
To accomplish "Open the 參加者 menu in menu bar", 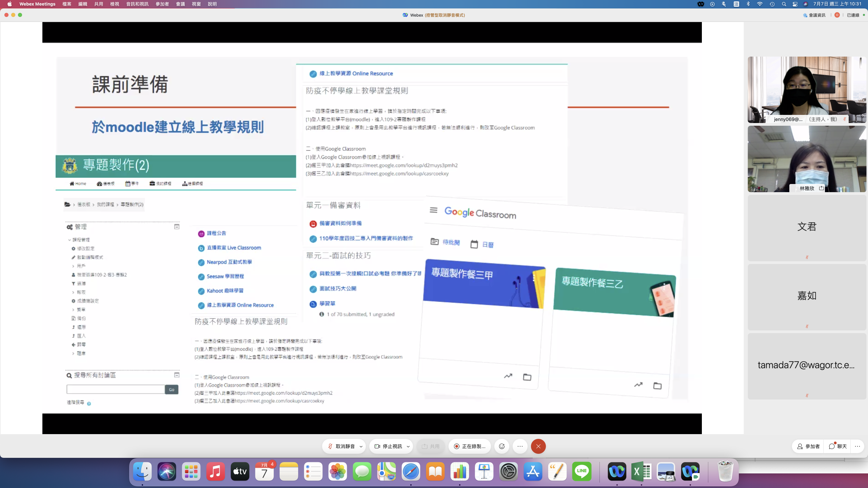I will click(x=162, y=4).
